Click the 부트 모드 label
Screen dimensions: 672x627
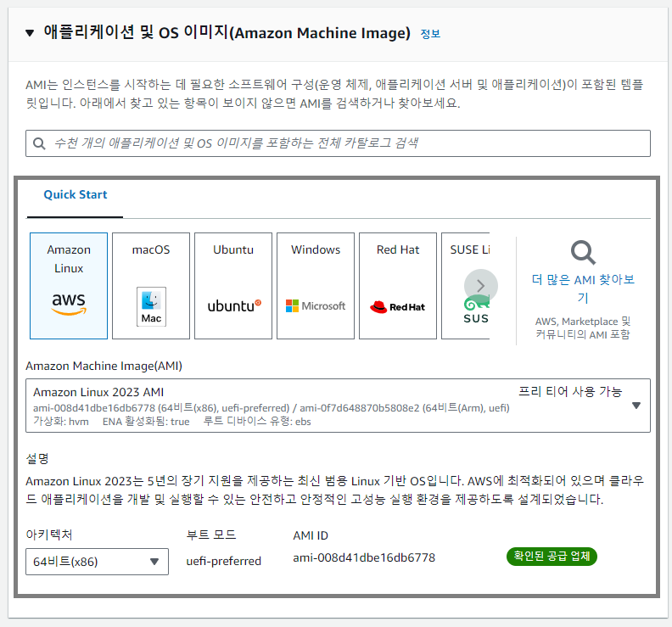(x=211, y=535)
